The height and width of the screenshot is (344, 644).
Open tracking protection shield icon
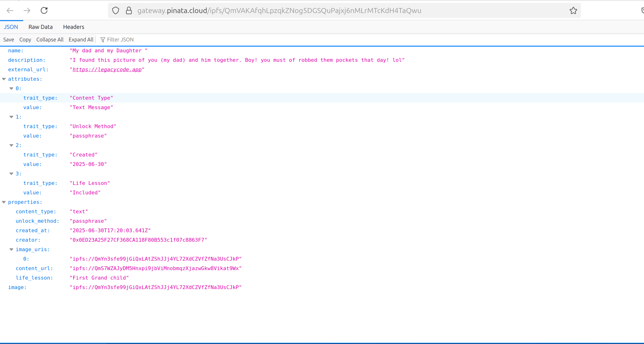115,10
